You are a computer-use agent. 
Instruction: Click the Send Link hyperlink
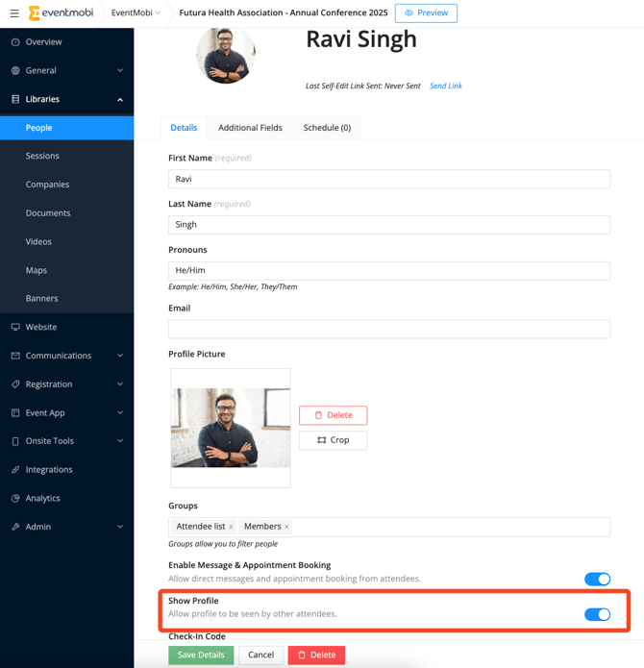pyautogui.click(x=446, y=86)
